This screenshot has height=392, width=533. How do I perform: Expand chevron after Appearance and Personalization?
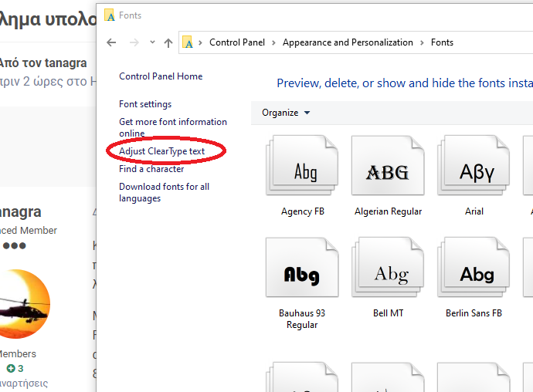[x=422, y=42]
